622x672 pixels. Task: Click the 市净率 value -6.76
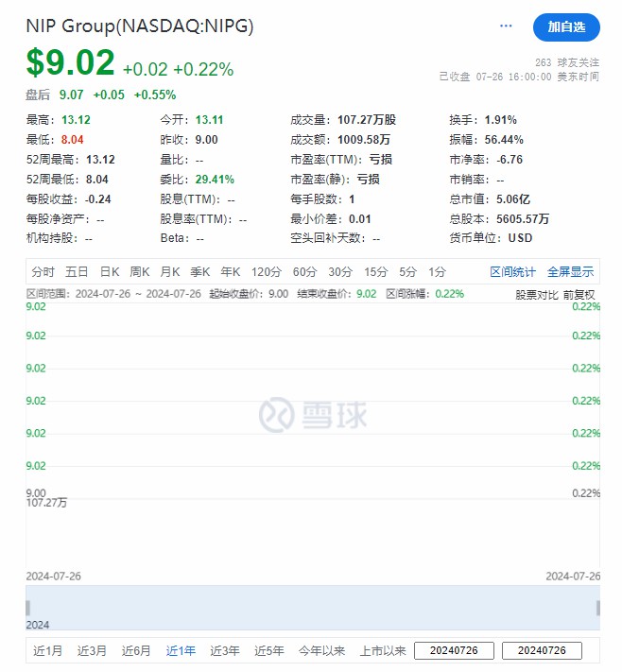510,160
